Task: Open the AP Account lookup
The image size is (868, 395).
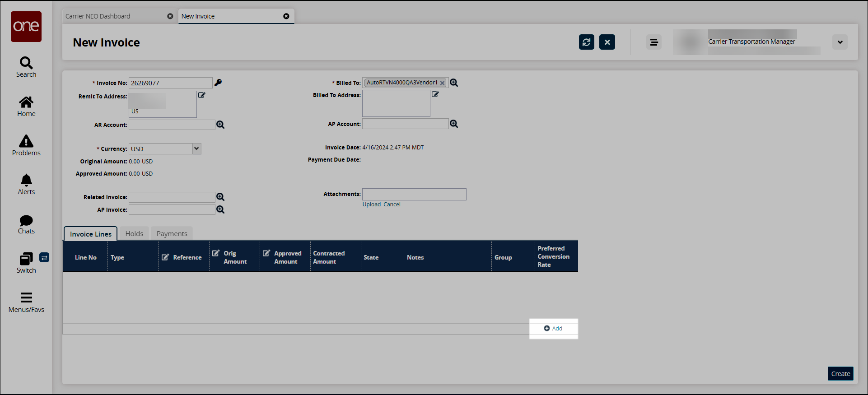Action: tap(454, 124)
